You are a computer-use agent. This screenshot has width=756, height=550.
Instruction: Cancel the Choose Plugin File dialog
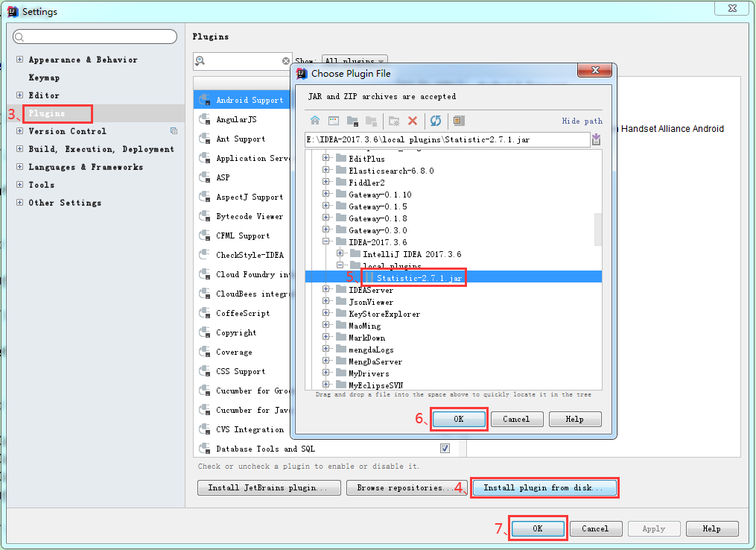(517, 420)
